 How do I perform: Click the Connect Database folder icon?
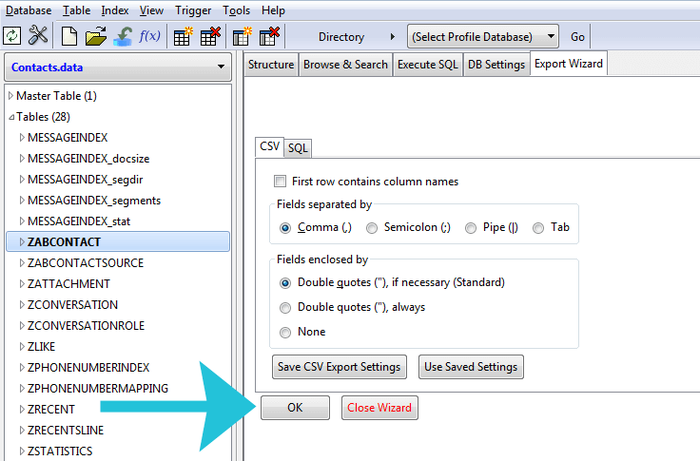[96, 36]
